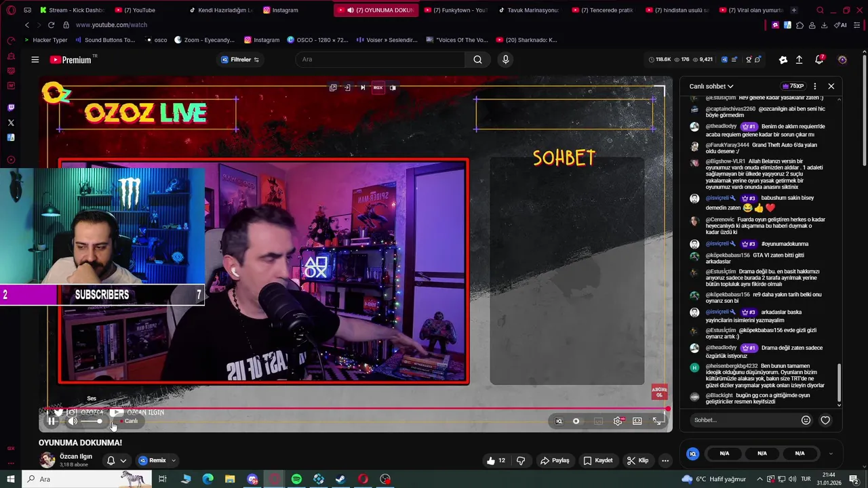Share video via Paylaş button
This screenshot has height=488, width=868.
coord(555,460)
